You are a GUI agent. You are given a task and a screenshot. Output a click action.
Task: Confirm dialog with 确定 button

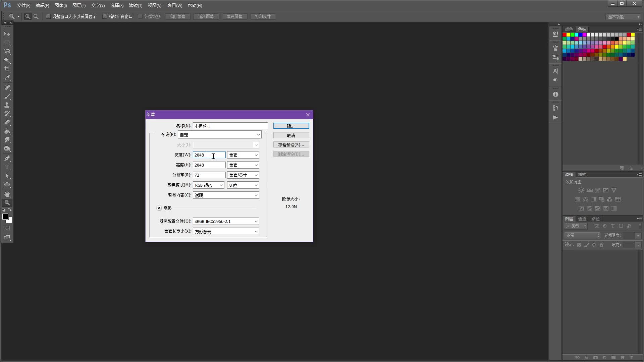[291, 126]
